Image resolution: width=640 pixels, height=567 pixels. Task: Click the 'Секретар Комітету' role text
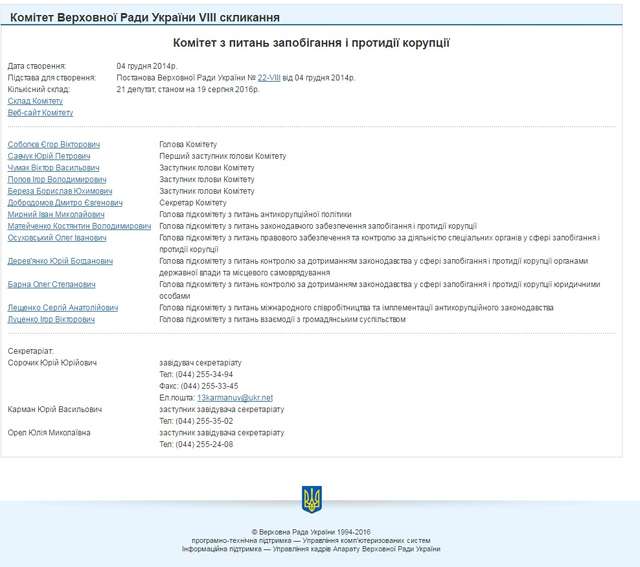click(x=193, y=203)
